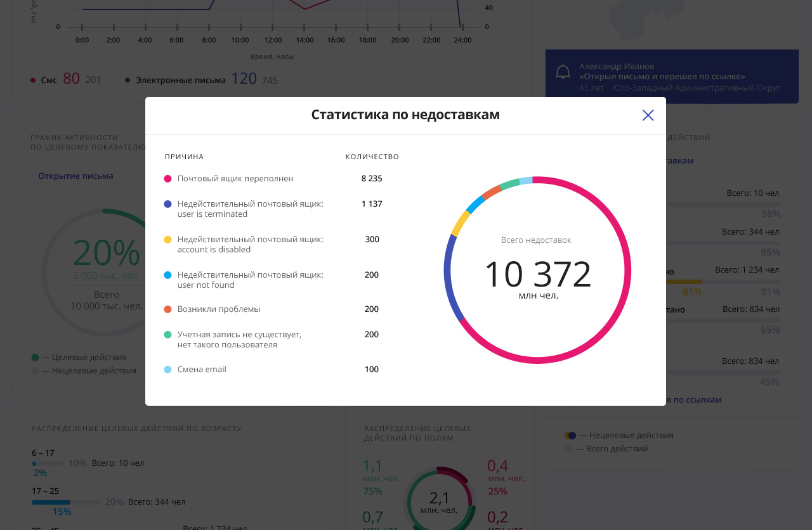Click the 75% value in gender distribution
The width and height of the screenshot is (812, 530).
372,491
